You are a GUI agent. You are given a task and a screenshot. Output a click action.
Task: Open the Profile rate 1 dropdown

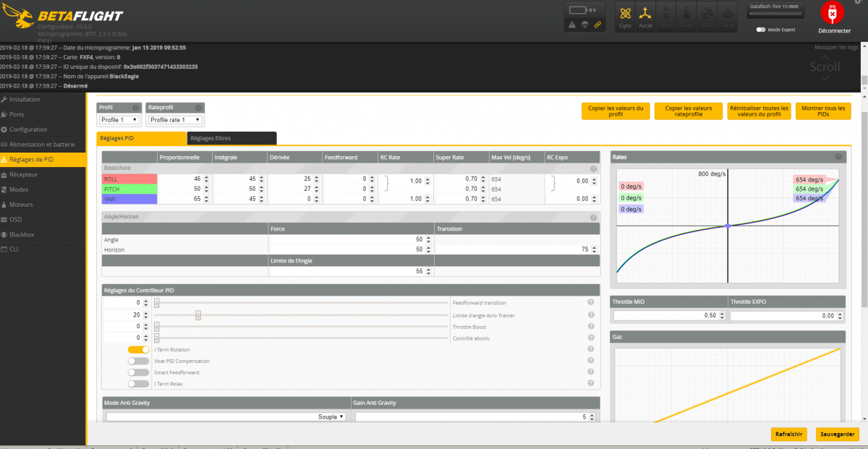[x=175, y=120]
